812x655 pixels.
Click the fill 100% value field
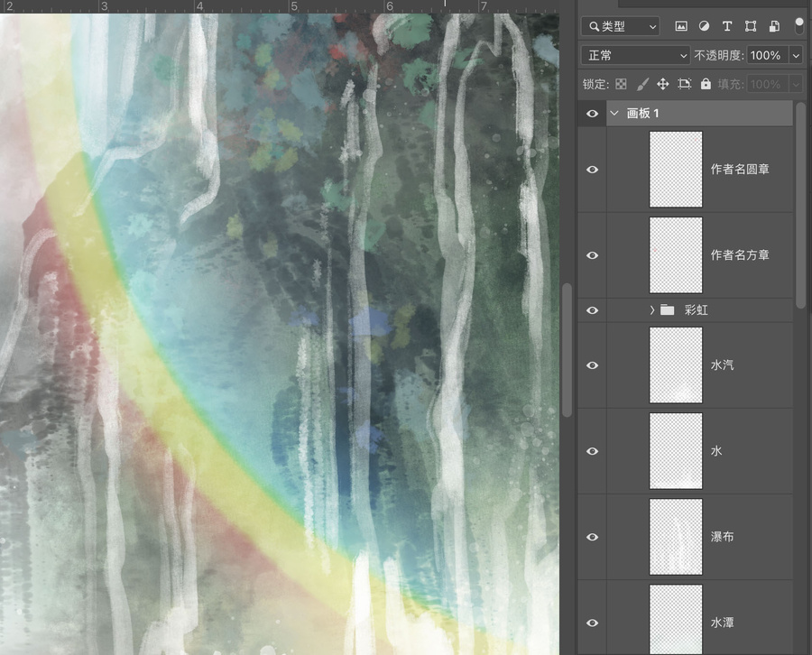pyautogui.click(x=768, y=84)
